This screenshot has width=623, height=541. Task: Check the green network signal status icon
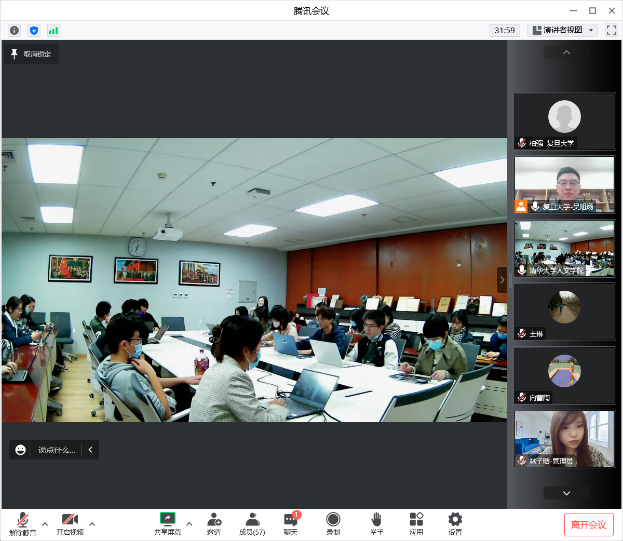coord(53,31)
